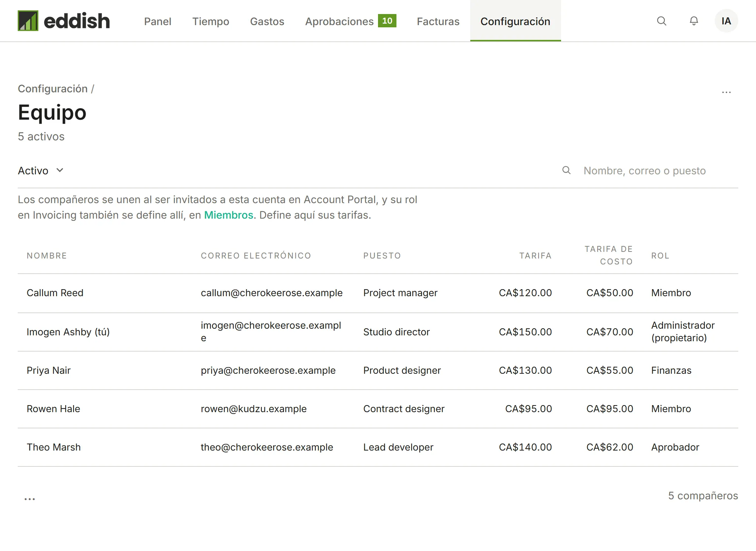756x551 pixels.
Task: Click the eddish logo
Action: (x=64, y=21)
